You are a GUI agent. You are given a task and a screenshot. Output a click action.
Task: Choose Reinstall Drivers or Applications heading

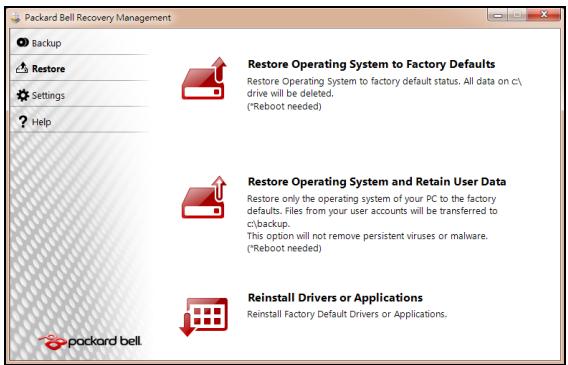coord(335,298)
